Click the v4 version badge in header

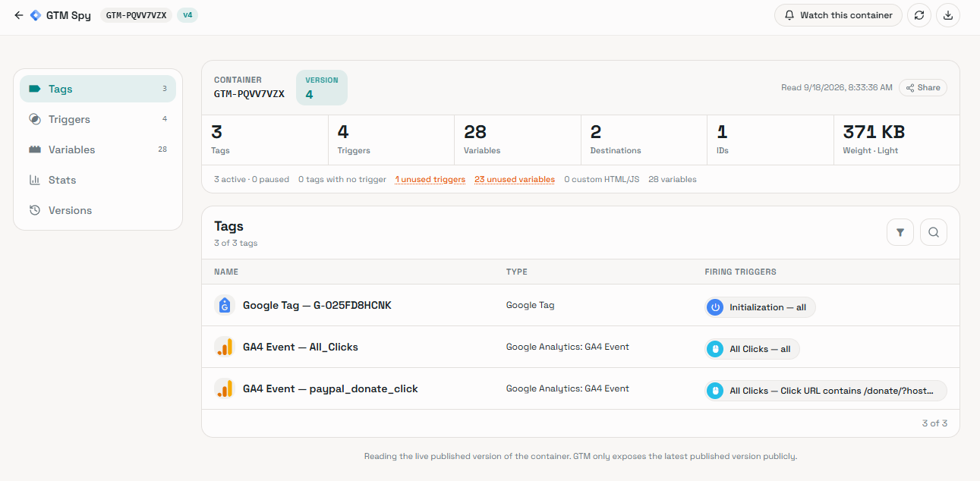[187, 15]
